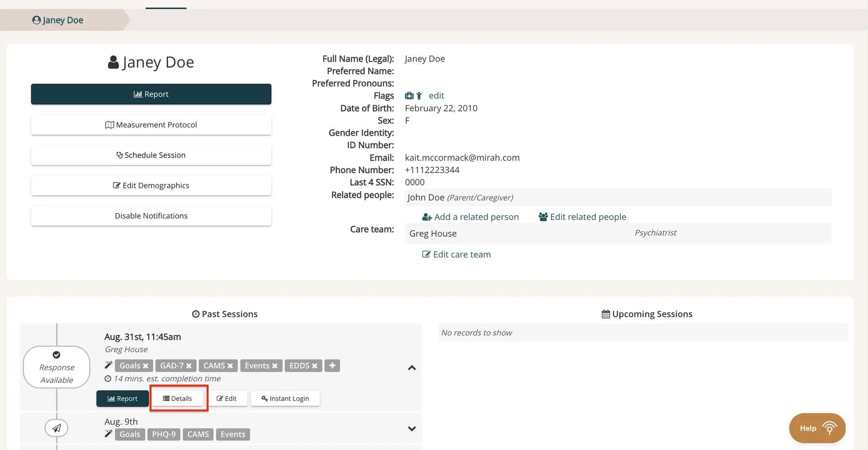Expand the Aug 9th session

(411, 428)
